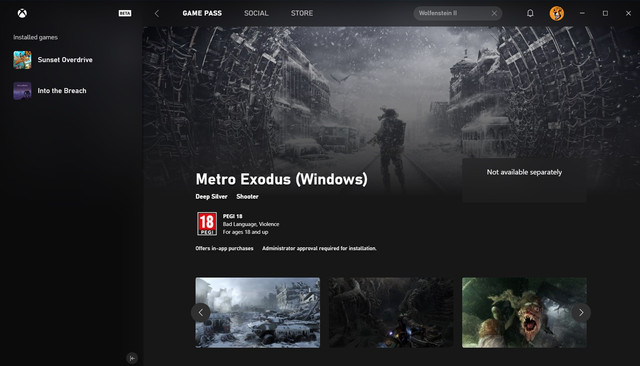The width and height of the screenshot is (640, 366).
Task: Maximize the Xbox app window
Action: click(605, 13)
